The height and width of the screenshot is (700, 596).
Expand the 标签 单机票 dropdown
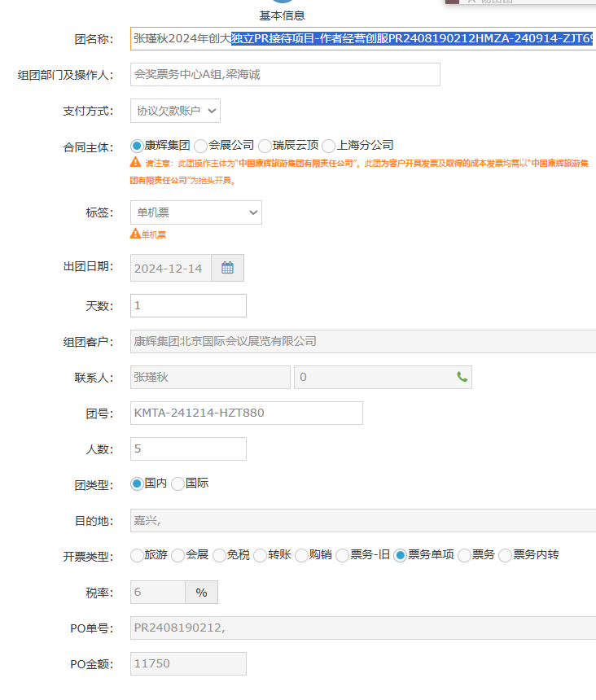(195, 213)
